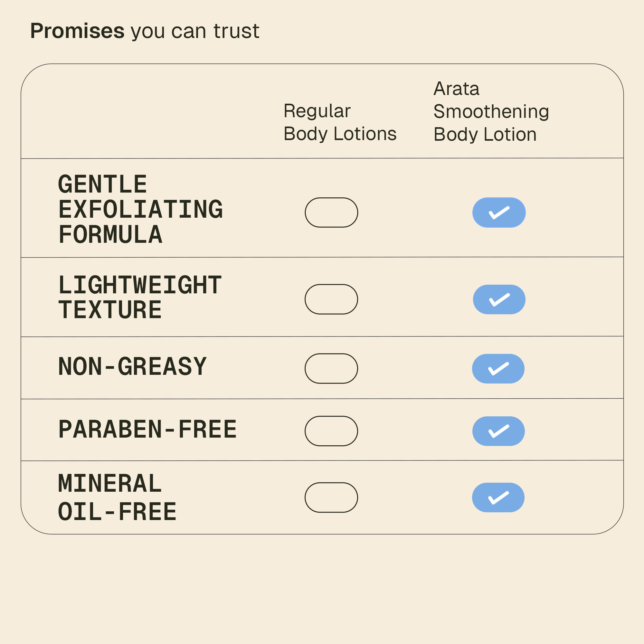Click the bold word Promises
The image size is (644, 644).
click(77, 31)
